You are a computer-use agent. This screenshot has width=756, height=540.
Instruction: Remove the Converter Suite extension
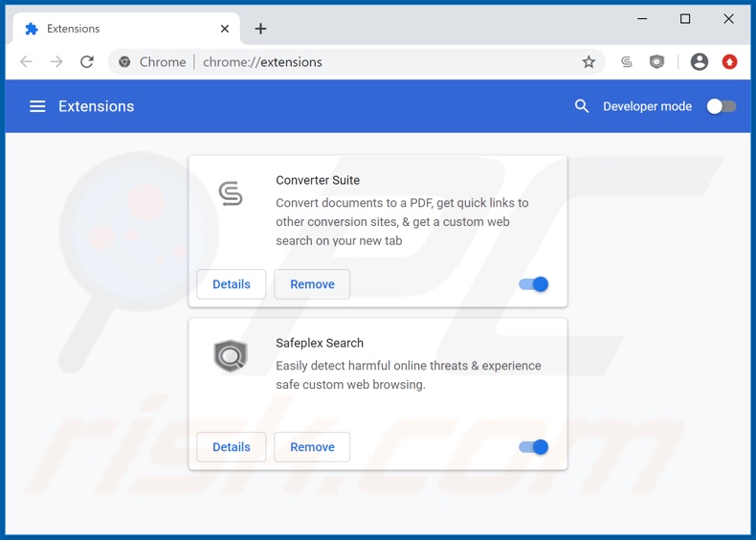pyautogui.click(x=312, y=284)
